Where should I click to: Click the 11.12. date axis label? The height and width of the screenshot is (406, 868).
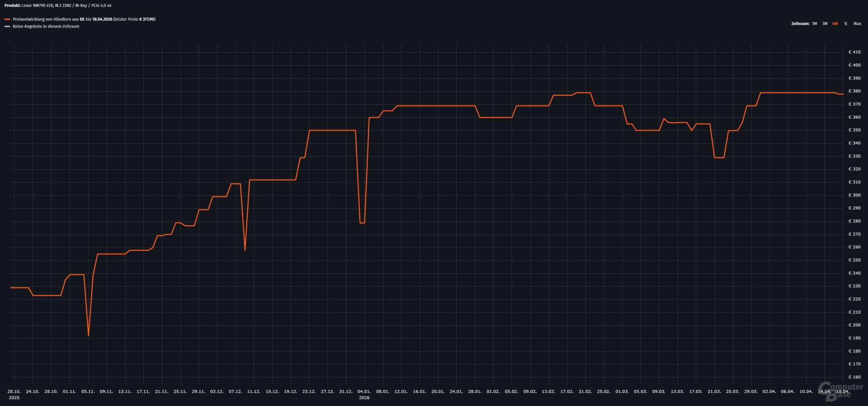point(254,392)
